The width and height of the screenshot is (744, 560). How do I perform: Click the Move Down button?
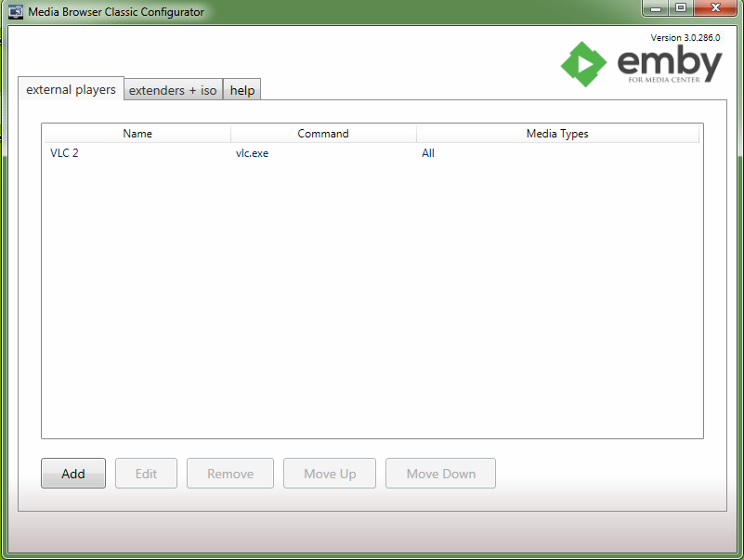pos(440,473)
